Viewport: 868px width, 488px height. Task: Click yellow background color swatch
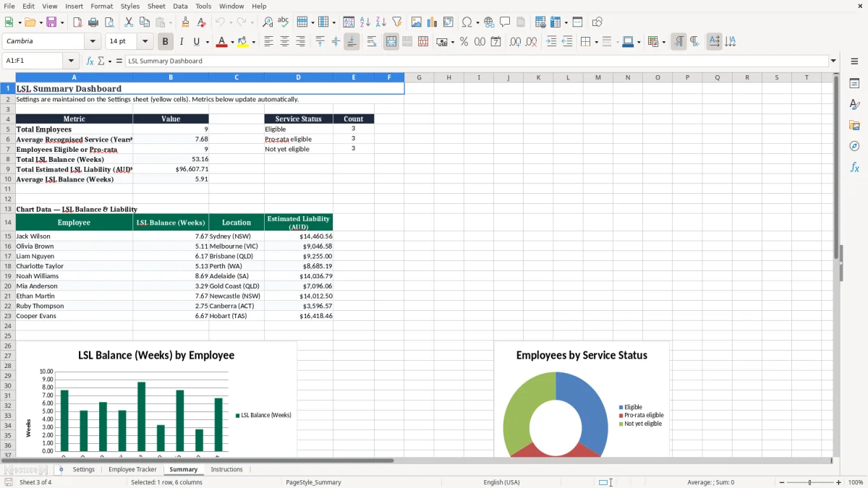243,42
